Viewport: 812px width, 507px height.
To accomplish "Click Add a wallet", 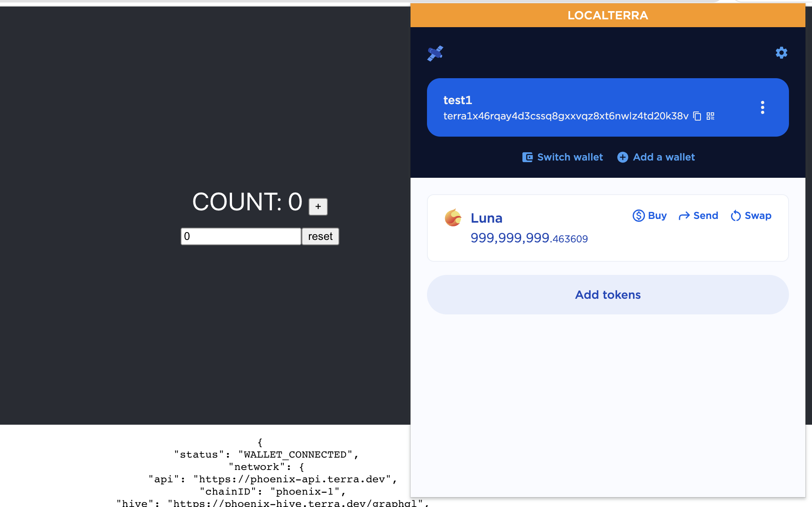I will 656,157.
